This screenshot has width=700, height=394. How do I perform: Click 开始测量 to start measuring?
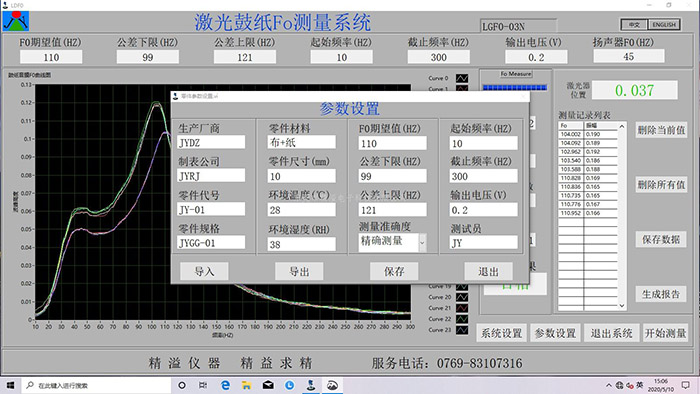pyautogui.click(x=665, y=333)
